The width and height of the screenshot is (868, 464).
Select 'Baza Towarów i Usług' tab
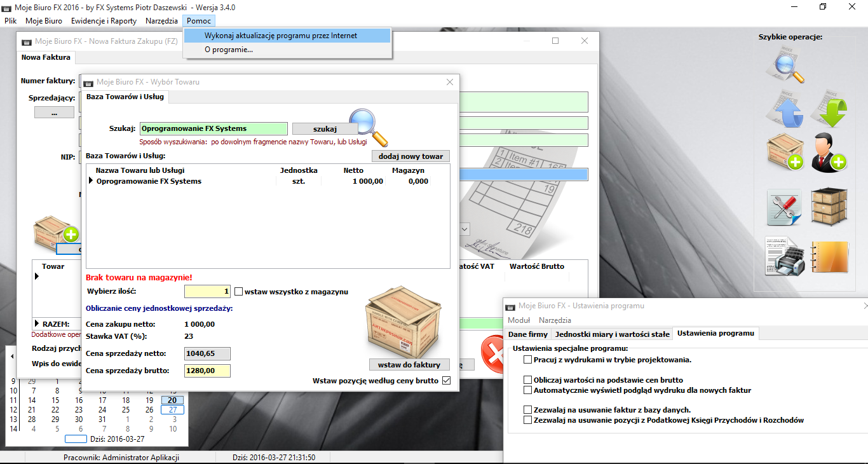click(125, 97)
